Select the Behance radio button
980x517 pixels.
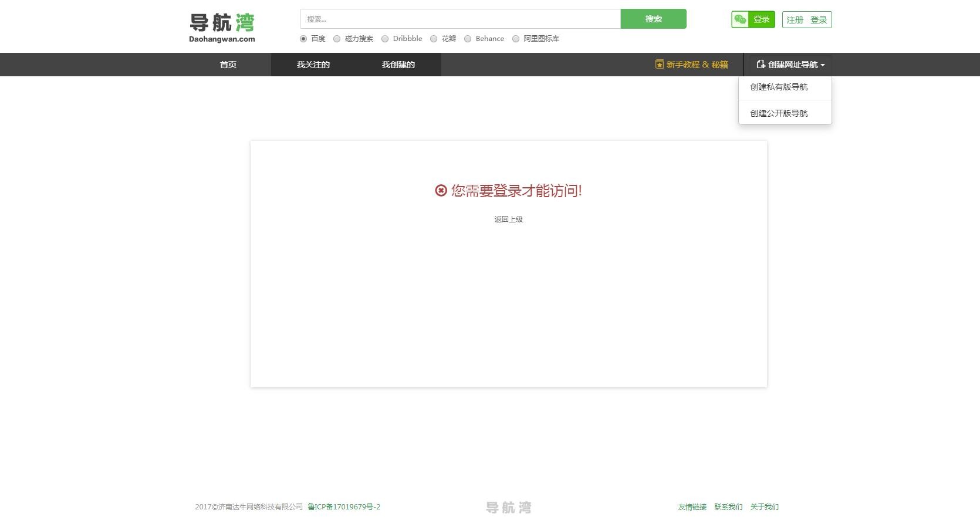pyautogui.click(x=468, y=39)
